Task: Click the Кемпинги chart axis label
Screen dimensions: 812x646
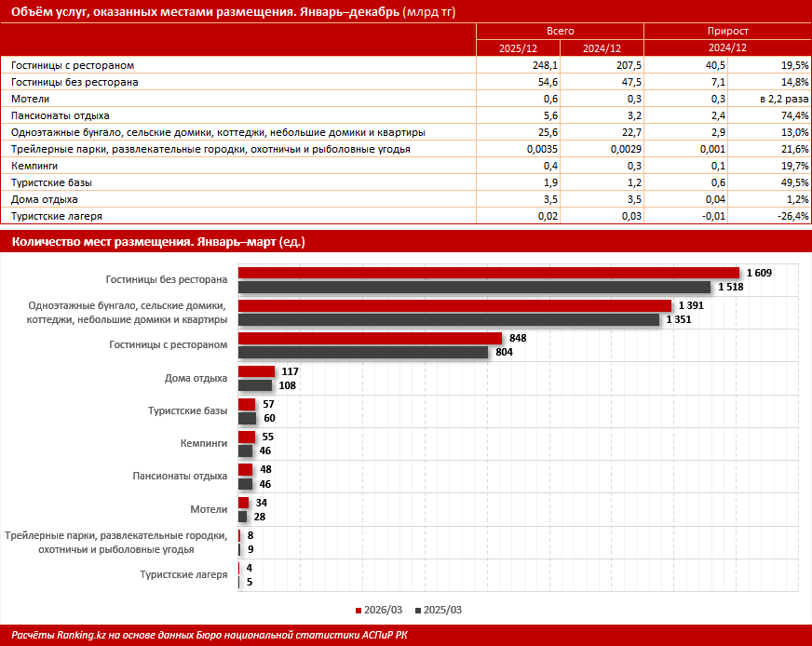Action: pos(204,443)
